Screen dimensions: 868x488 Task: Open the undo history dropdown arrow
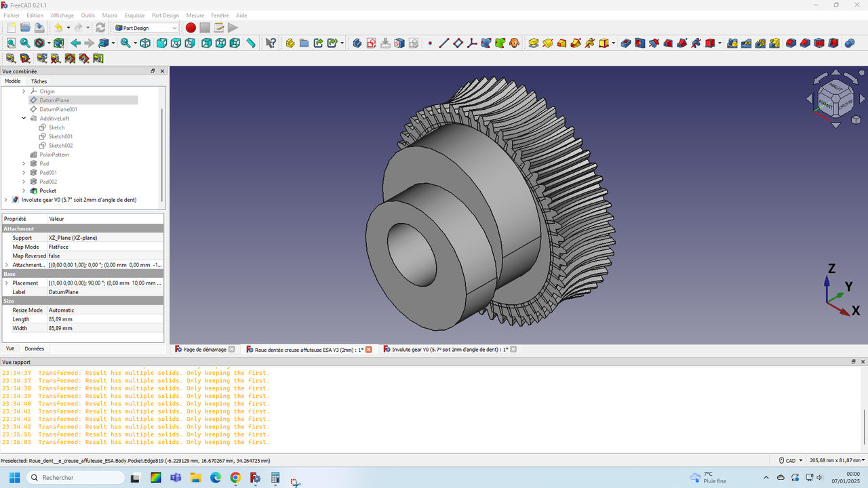click(x=68, y=28)
